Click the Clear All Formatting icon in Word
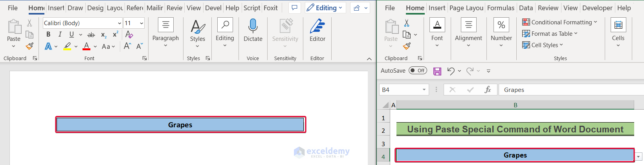The height and width of the screenshot is (165, 644). 129,35
